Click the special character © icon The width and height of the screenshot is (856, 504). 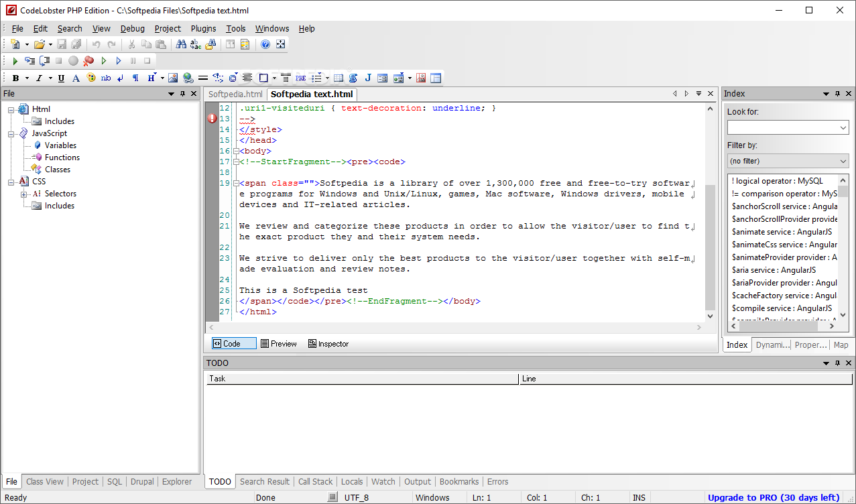pyautogui.click(x=233, y=78)
